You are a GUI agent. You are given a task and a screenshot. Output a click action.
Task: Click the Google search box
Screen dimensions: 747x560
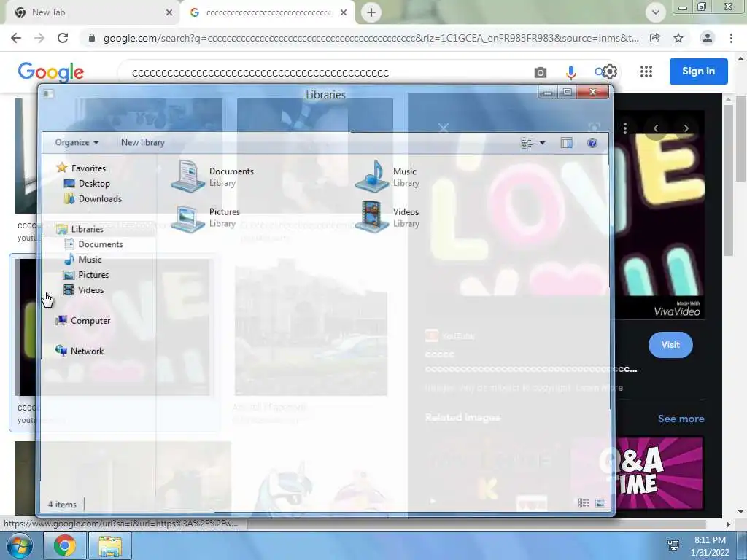point(324,73)
